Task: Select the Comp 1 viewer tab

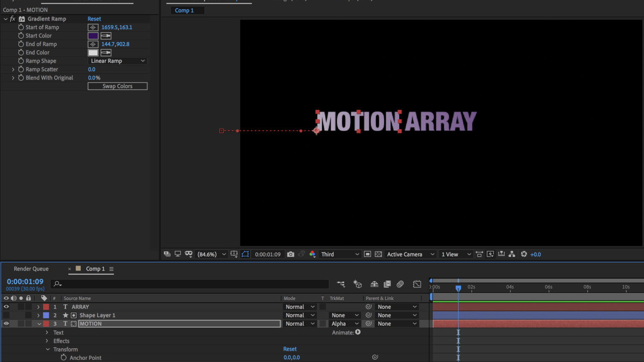Action: pos(187,10)
